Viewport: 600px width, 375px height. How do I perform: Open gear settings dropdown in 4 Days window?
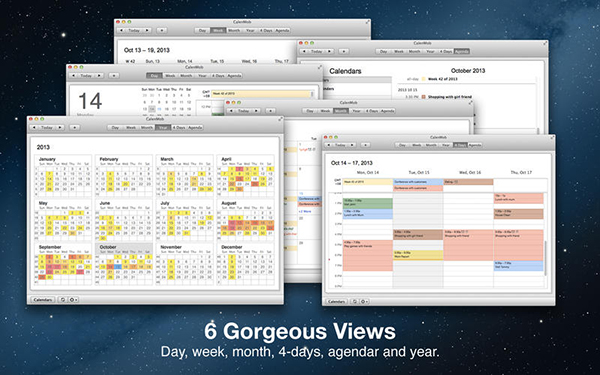[x=365, y=302]
